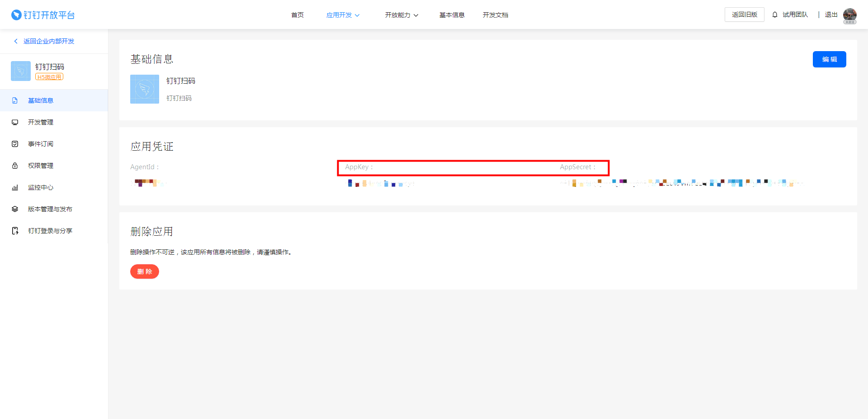Click the 开发管理 monitor icon

(x=15, y=122)
